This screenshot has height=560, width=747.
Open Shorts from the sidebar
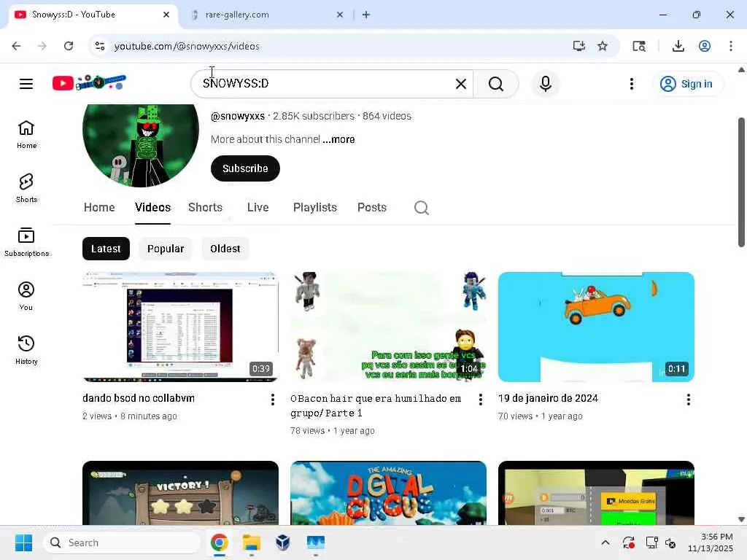(26, 188)
